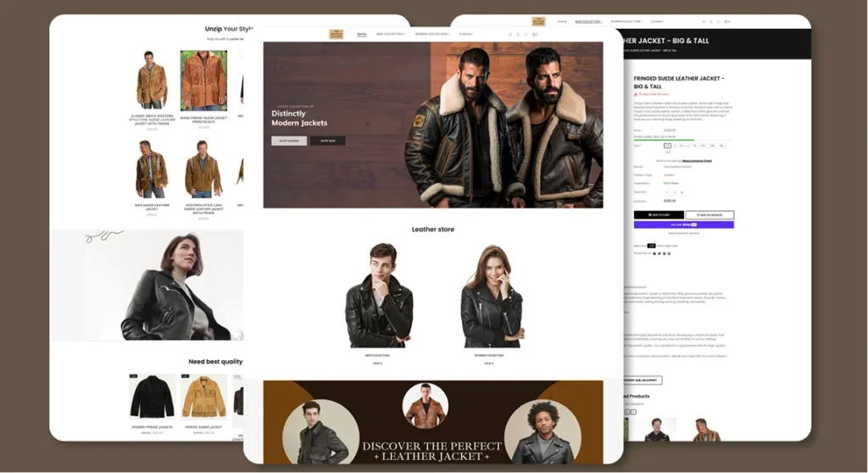868x473 pixels.
Task: Share product via Facebook icon
Action: [654, 253]
